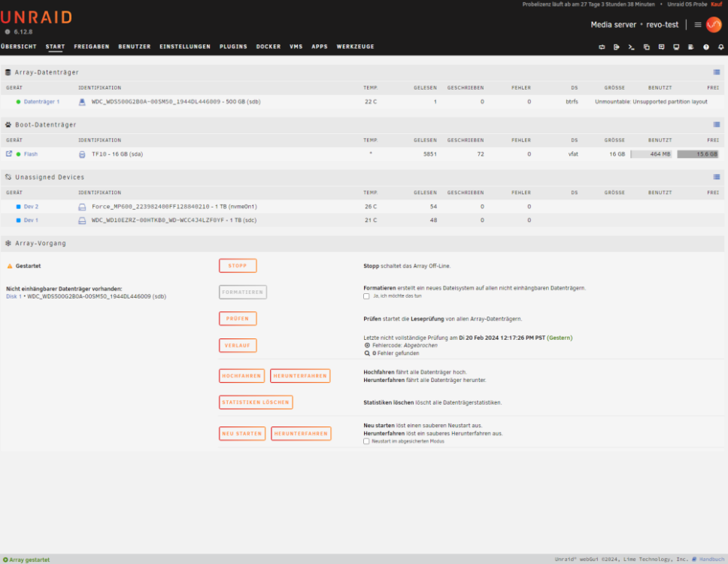This screenshot has height=564, width=728.
Task: Click the green status dot of Flash
Action: click(19, 154)
